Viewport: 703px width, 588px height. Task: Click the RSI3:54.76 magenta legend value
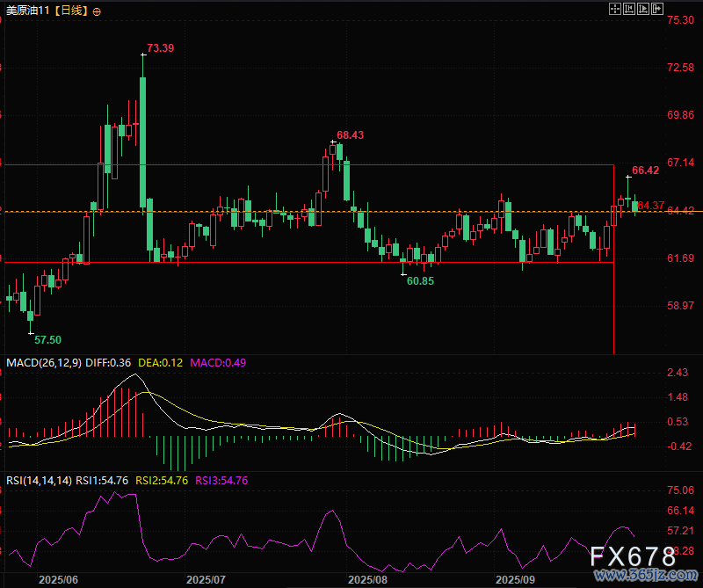coord(221,480)
